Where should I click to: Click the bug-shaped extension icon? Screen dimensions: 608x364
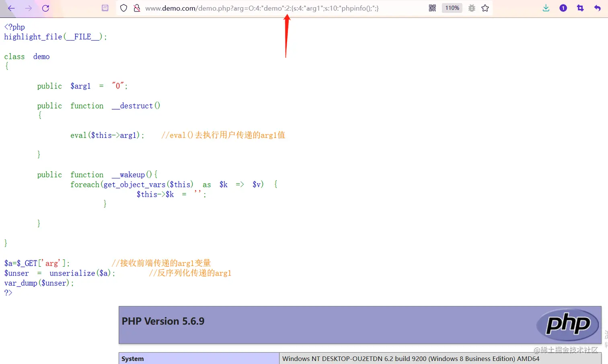coord(472,8)
